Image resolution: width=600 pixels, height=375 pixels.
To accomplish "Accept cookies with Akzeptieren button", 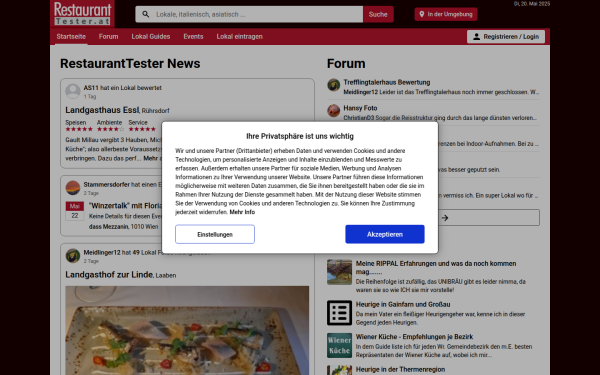I will tap(385, 234).
